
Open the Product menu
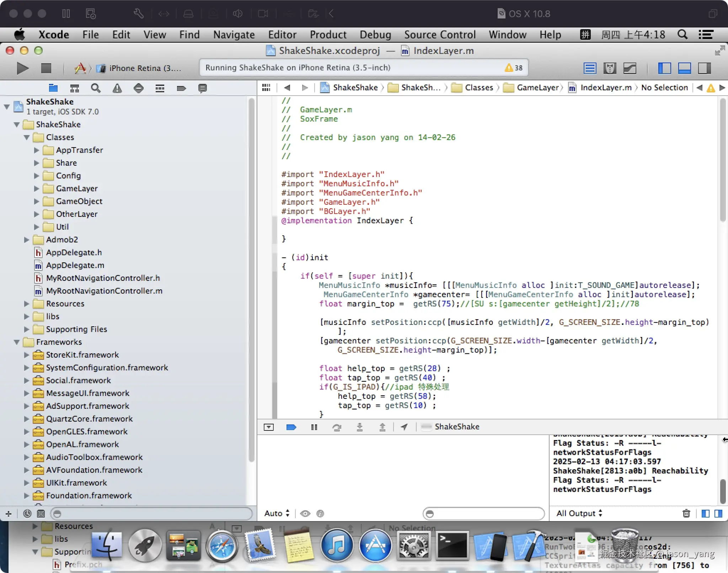tap(328, 34)
